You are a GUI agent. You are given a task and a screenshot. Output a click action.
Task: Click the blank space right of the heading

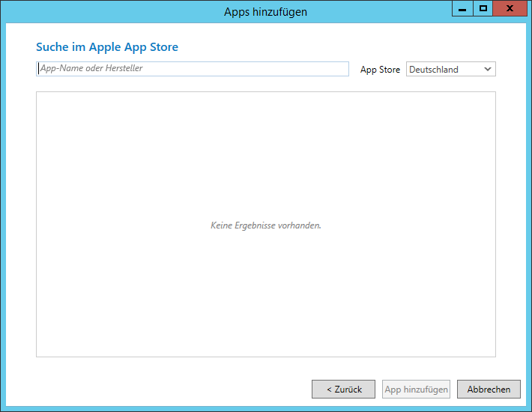337,47
